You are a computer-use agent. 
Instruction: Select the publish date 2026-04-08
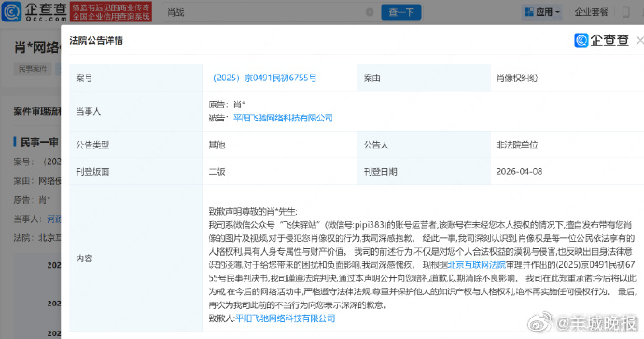519,171
